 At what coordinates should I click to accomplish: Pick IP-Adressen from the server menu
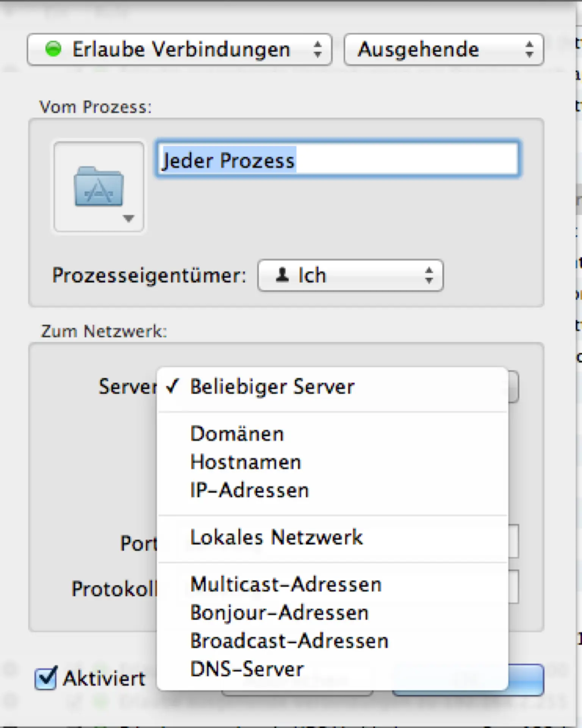[x=250, y=490]
